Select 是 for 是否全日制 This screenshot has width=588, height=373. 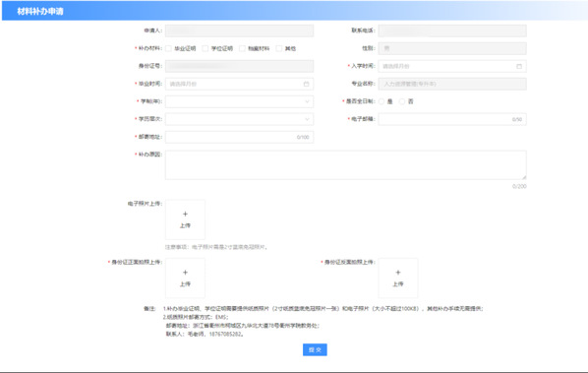pos(382,101)
